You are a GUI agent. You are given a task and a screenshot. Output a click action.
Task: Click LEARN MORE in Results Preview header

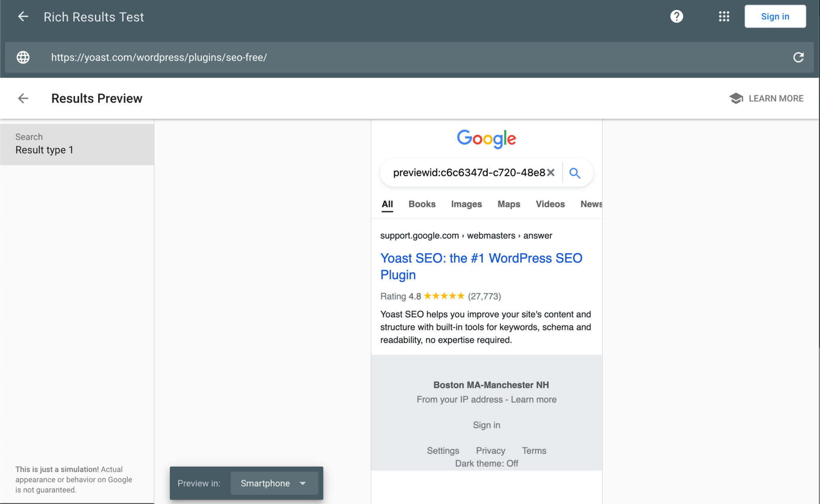[776, 98]
